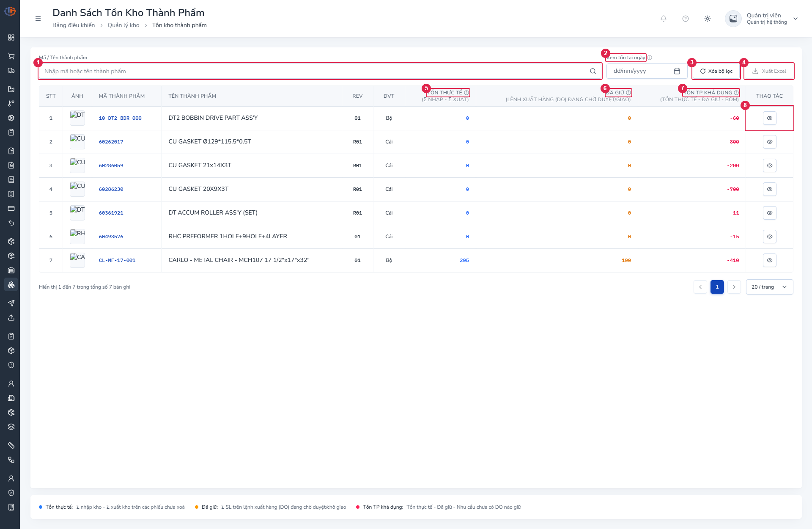Open the stacked layers sidebar icon
Image resolution: width=812 pixels, height=529 pixels.
11,427
